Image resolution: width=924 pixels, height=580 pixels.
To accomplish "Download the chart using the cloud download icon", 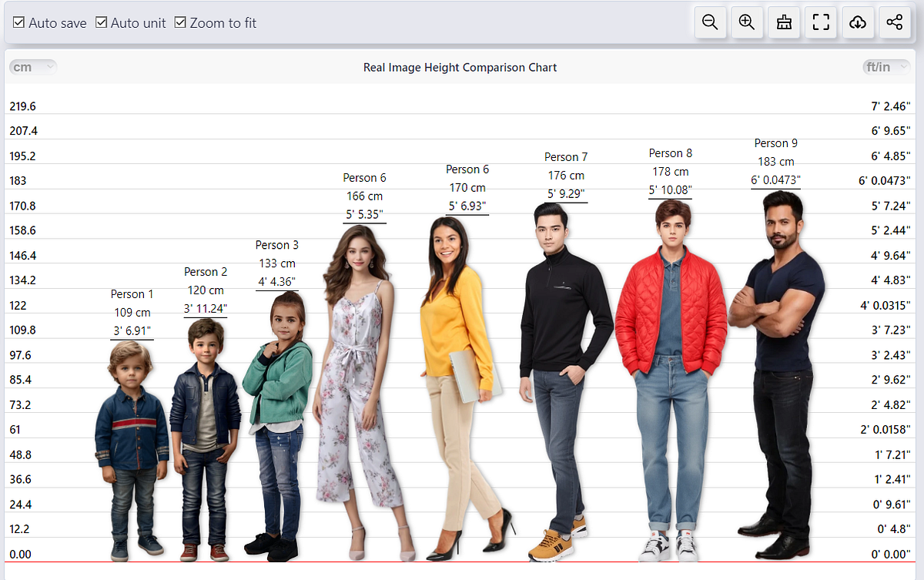I will point(857,22).
